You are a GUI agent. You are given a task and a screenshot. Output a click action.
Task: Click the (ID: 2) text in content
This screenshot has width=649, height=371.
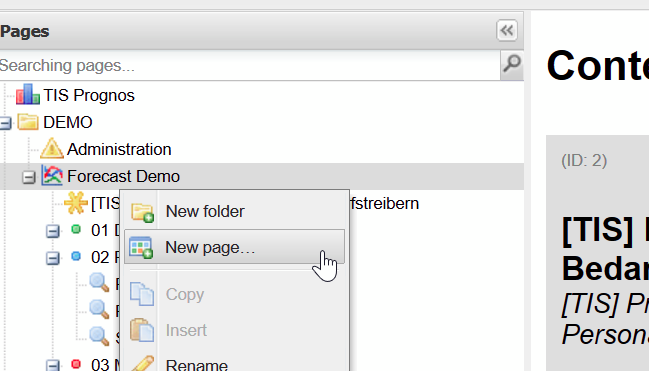(584, 160)
